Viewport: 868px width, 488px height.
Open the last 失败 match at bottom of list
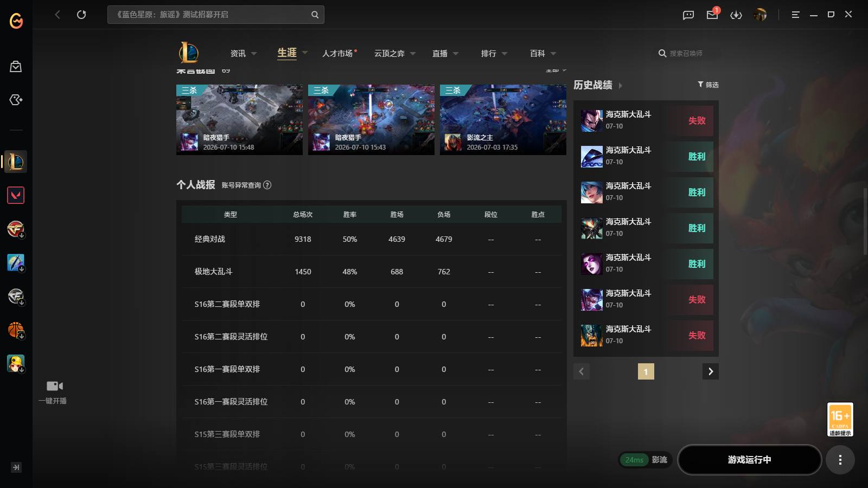coord(646,335)
